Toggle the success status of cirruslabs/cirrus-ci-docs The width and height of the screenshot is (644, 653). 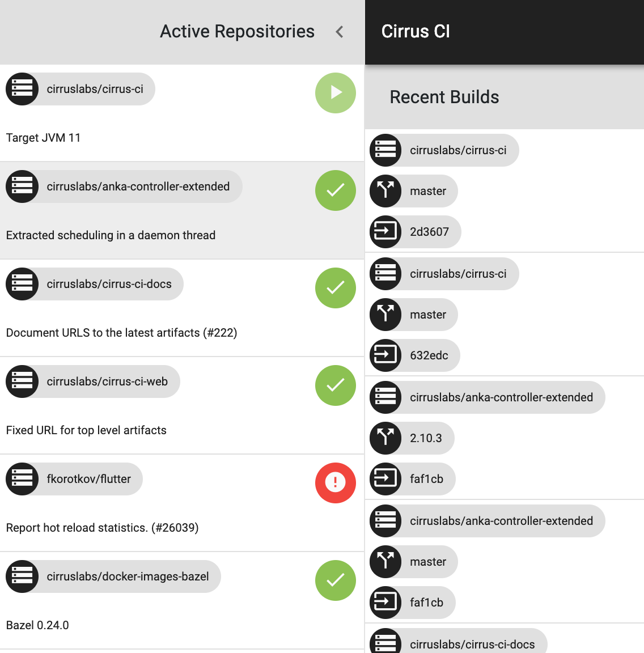pyautogui.click(x=336, y=288)
